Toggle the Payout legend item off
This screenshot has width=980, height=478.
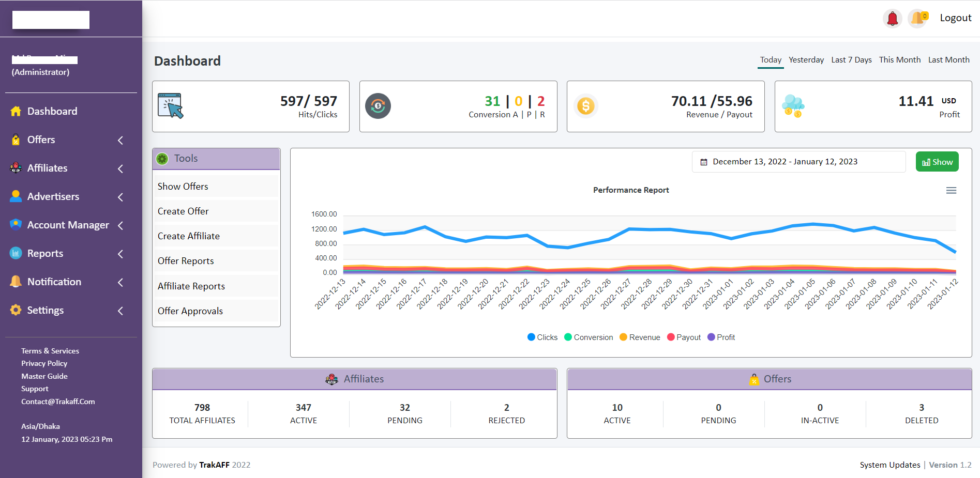[684, 337]
